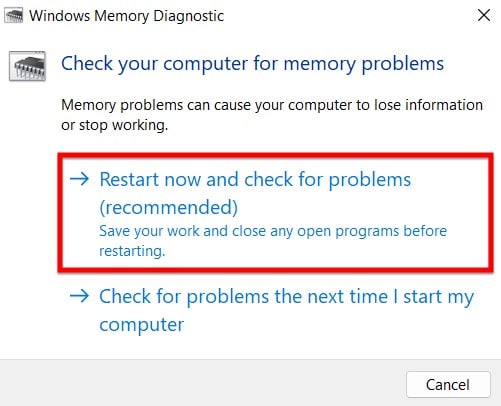The image size is (501, 406).
Task: Click the arrow icon beside Restart now option
Action: pyautogui.click(x=79, y=179)
